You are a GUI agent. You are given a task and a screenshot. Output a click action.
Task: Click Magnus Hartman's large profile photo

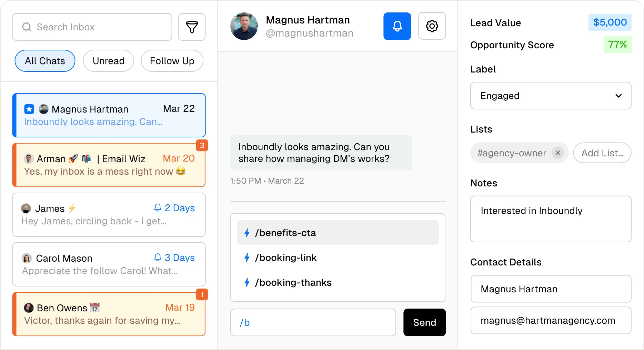[x=244, y=26]
